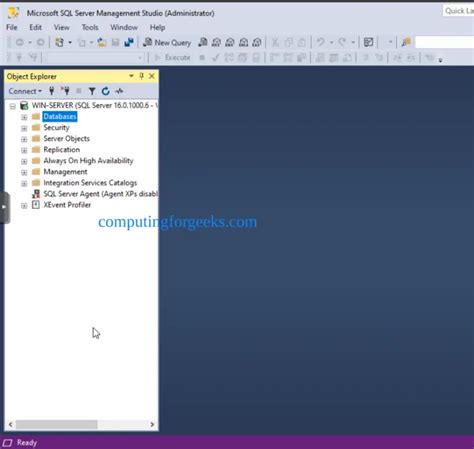The image size is (474, 449).
Task: Click the Save disk icon
Action: (x=115, y=42)
